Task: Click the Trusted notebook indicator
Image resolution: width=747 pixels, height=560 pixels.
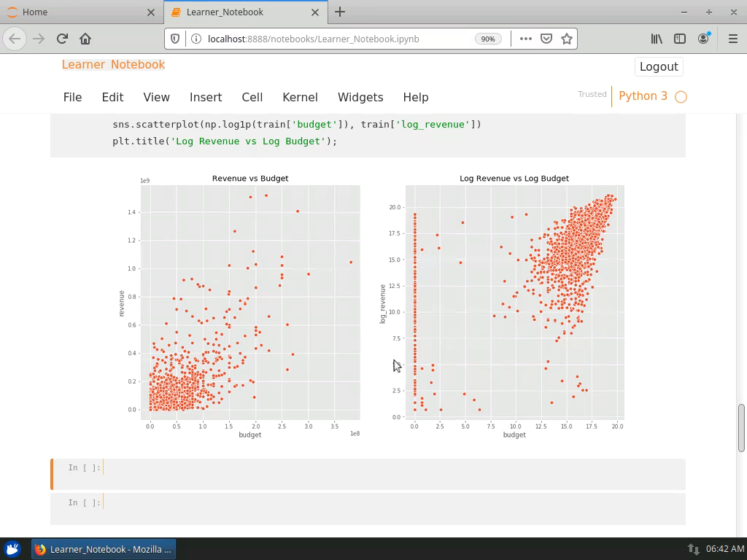Action: tap(592, 94)
